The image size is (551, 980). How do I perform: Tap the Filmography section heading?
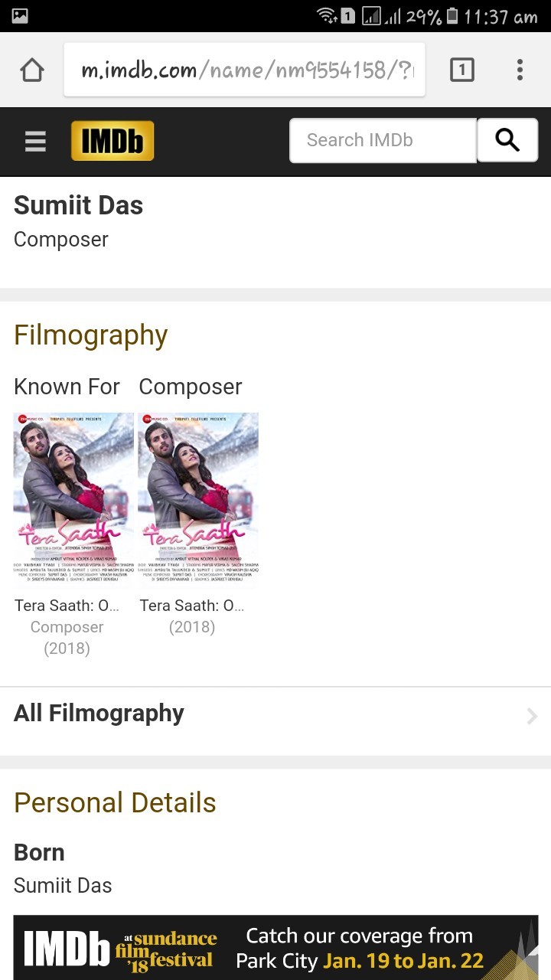tap(90, 335)
